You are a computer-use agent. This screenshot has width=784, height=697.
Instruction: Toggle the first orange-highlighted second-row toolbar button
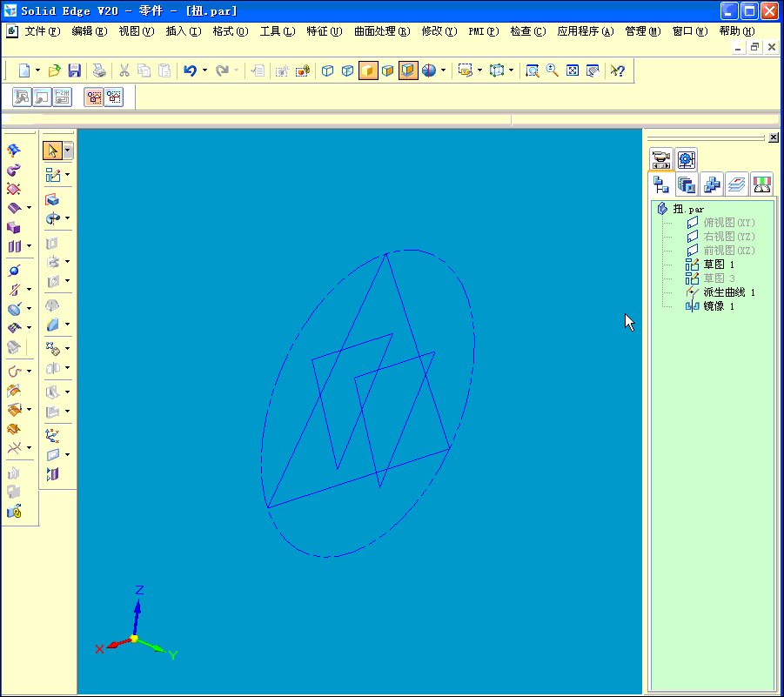[93, 97]
